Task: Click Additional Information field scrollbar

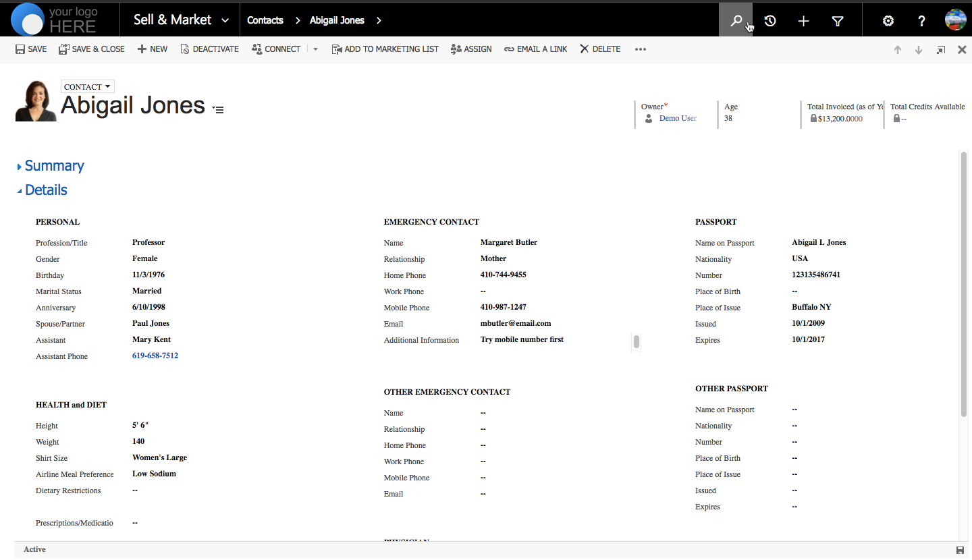Action: point(636,341)
